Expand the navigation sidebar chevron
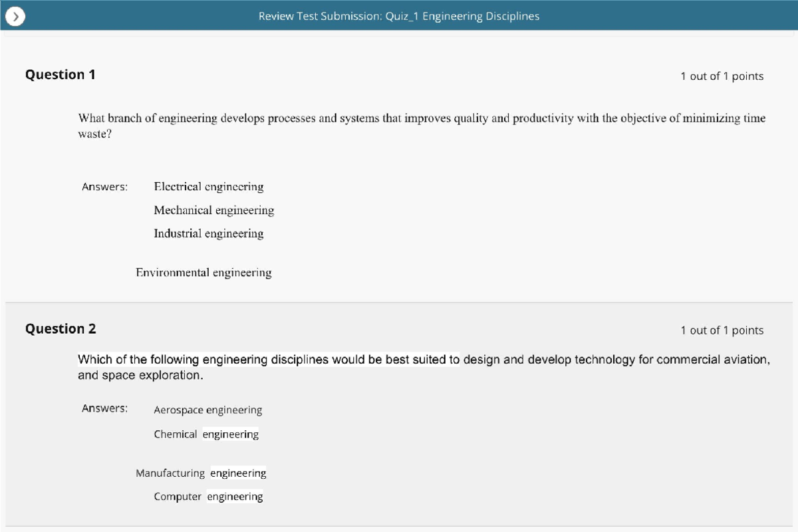Screen dimensions: 798x532 click(x=15, y=16)
